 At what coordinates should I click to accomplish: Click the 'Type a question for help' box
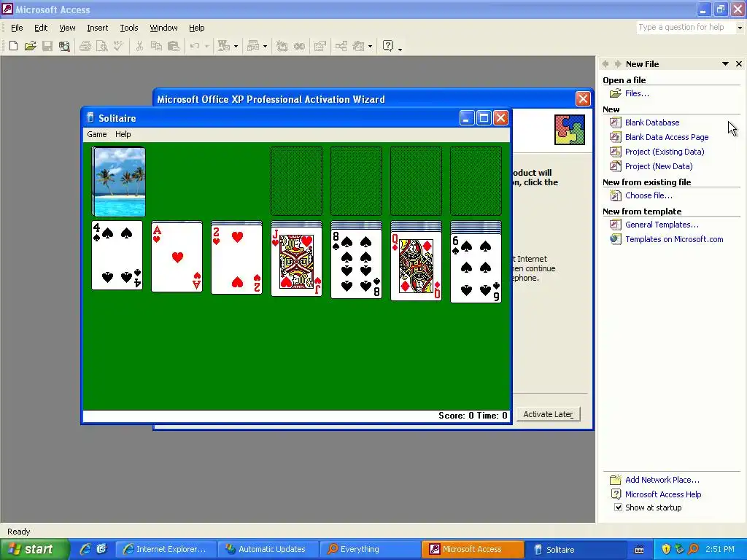point(686,28)
